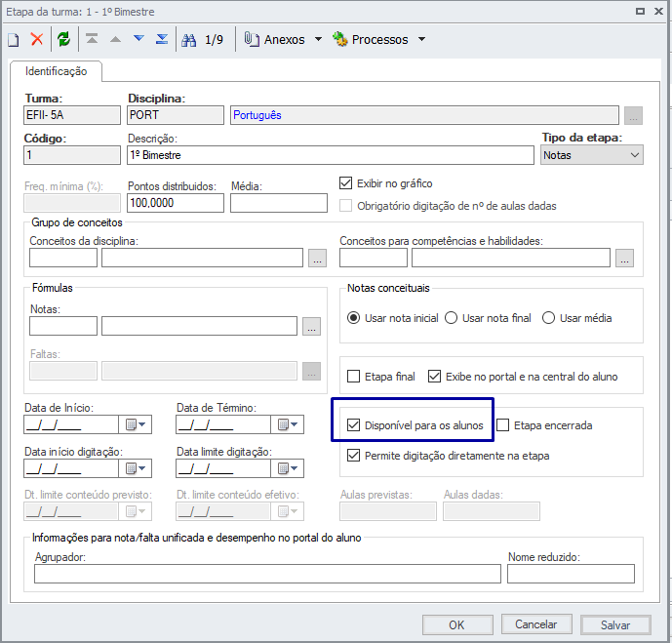Switch to the Identificação tab
The width and height of the screenshot is (672, 643).
point(57,71)
